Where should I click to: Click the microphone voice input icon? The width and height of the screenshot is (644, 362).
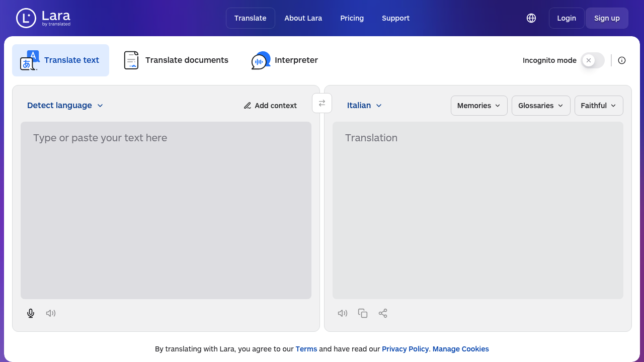(31, 313)
